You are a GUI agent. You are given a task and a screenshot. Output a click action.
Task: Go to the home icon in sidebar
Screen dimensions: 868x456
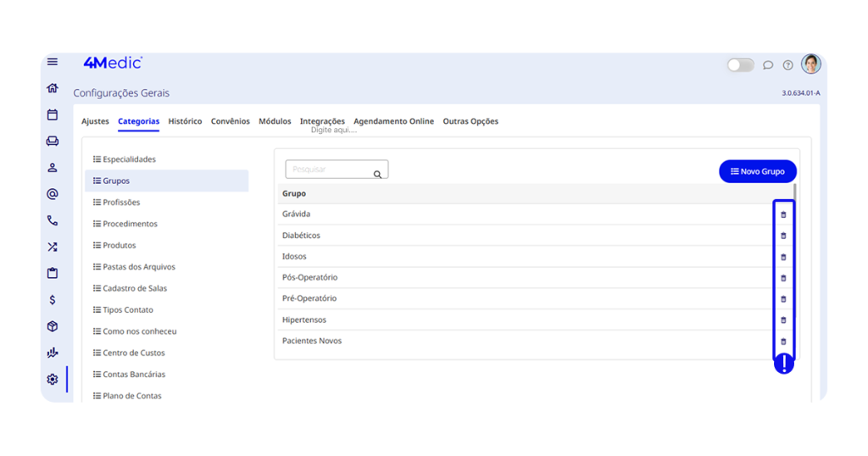(53, 88)
